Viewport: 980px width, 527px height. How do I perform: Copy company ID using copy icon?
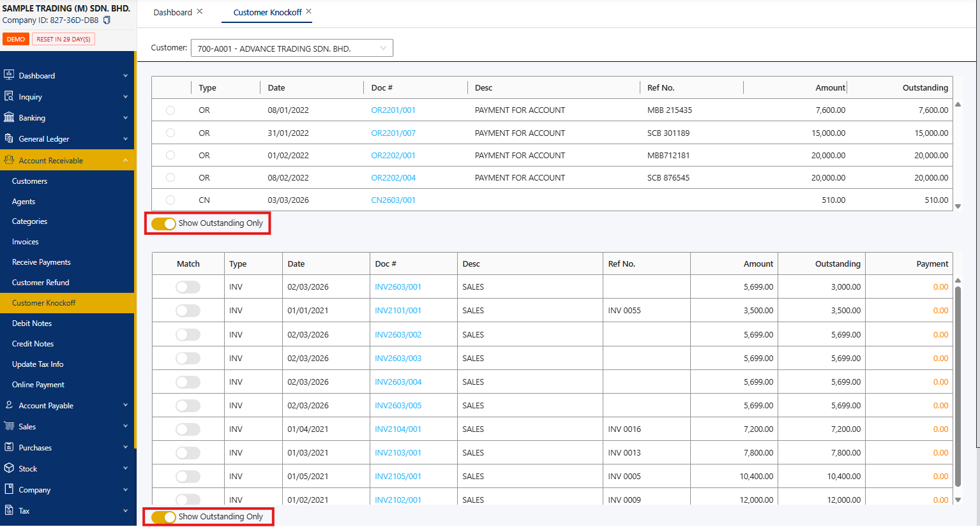[107, 20]
